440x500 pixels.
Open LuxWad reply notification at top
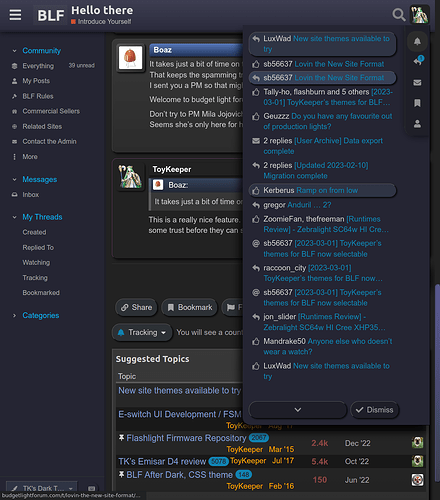322,44
